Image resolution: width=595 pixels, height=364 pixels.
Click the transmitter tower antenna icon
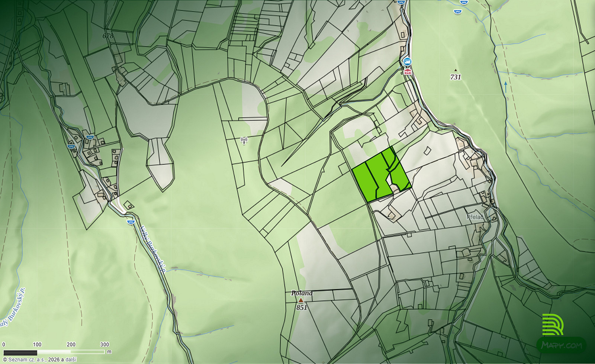click(x=244, y=141)
